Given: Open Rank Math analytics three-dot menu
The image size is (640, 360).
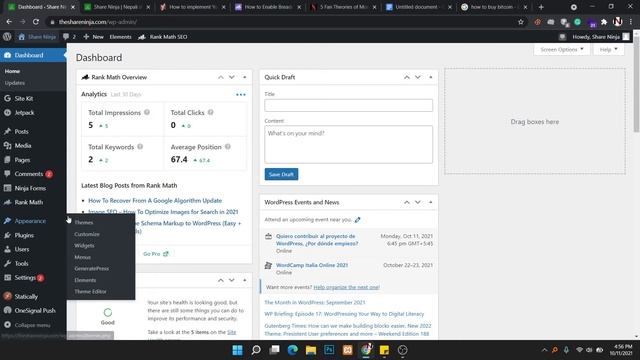Looking at the screenshot, I should point(241,95).
